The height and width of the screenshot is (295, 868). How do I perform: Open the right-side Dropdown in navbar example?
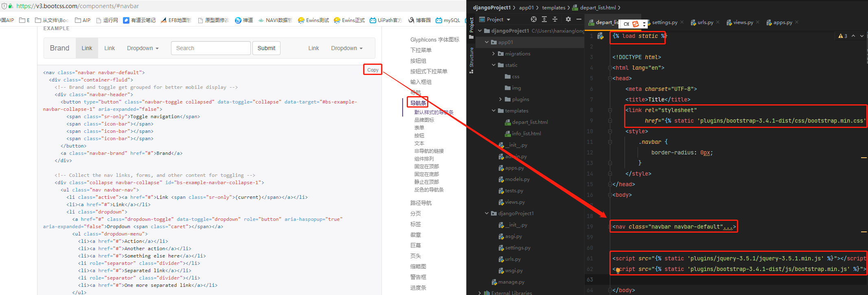coord(347,48)
